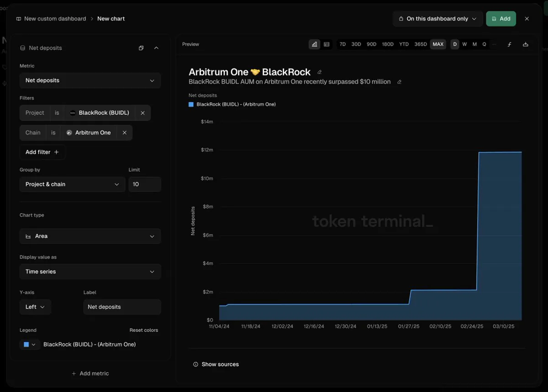
Task: Click the Preview label text
Action: (x=190, y=44)
